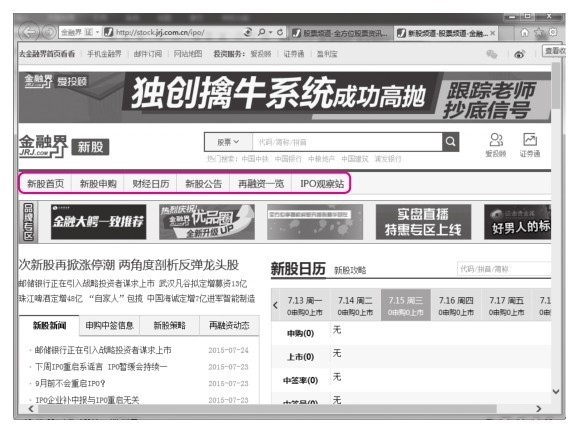Go forward with the browser forward arrow
577x431 pixels.
pyautogui.click(x=49, y=32)
